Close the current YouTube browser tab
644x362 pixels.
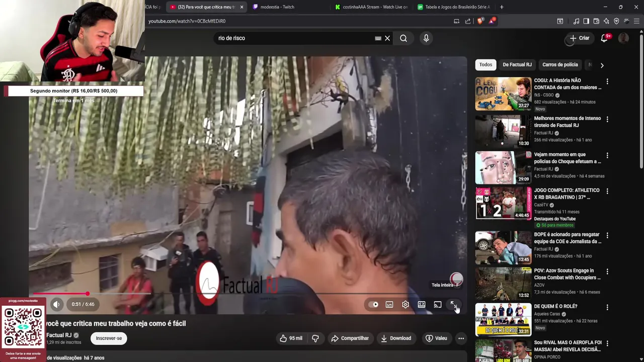(242, 7)
